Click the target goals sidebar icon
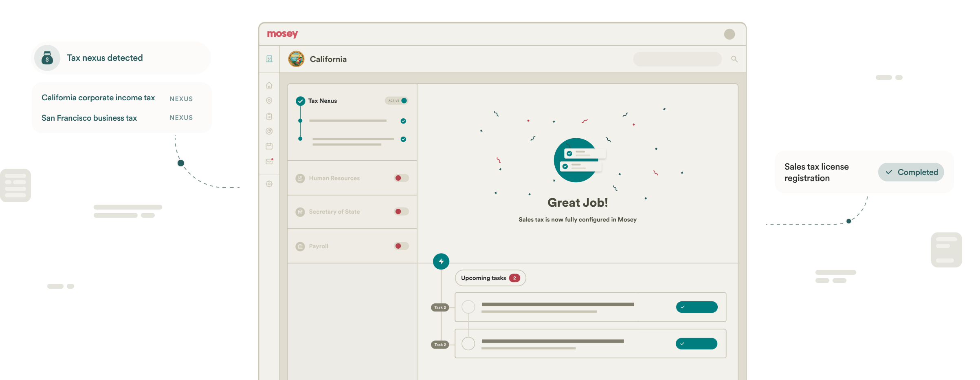This screenshot has height=380, width=980. click(269, 131)
